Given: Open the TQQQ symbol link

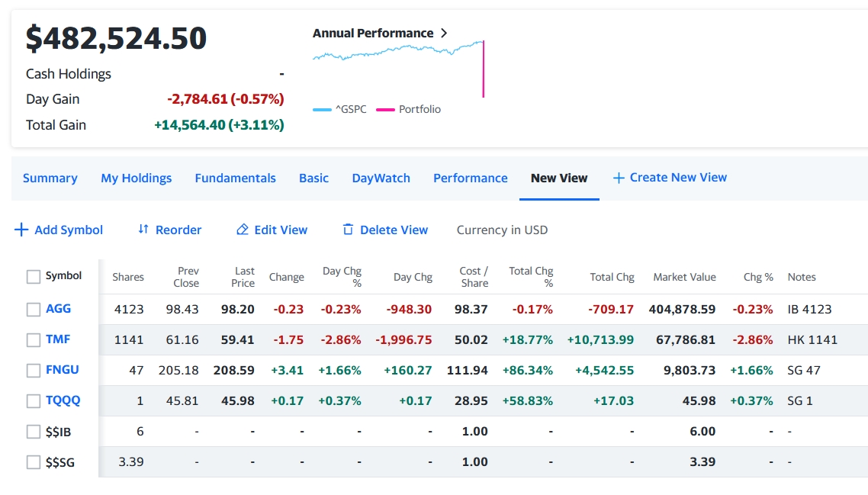Looking at the screenshot, I should (63, 400).
